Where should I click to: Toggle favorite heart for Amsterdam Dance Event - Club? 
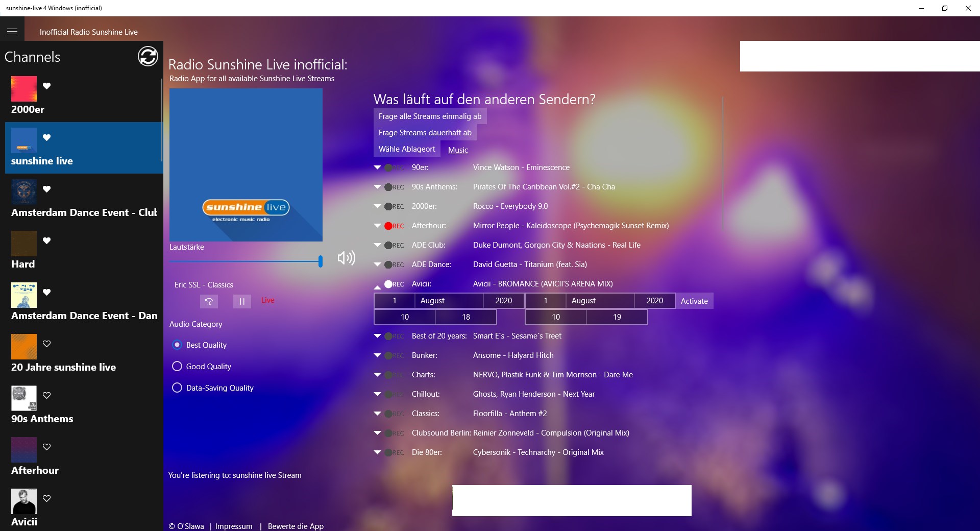pyautogui.click(x=47, y=189)
